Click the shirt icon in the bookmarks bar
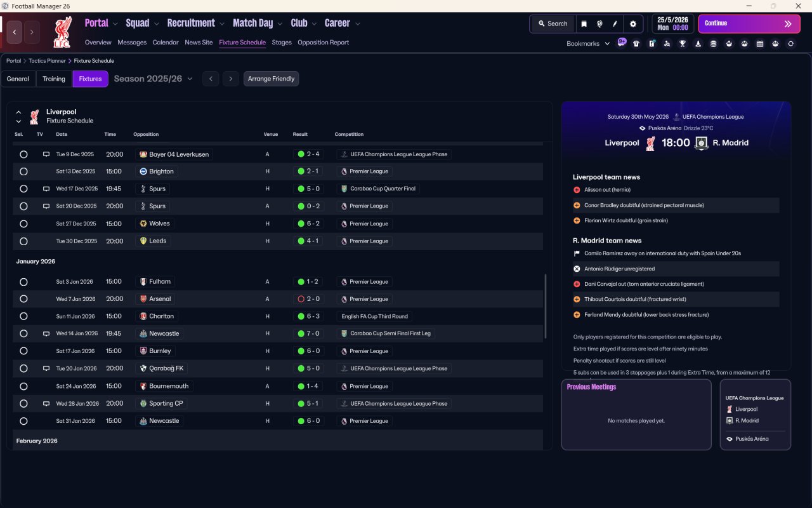Screen dimensions: 812x508 pos(636,44)
